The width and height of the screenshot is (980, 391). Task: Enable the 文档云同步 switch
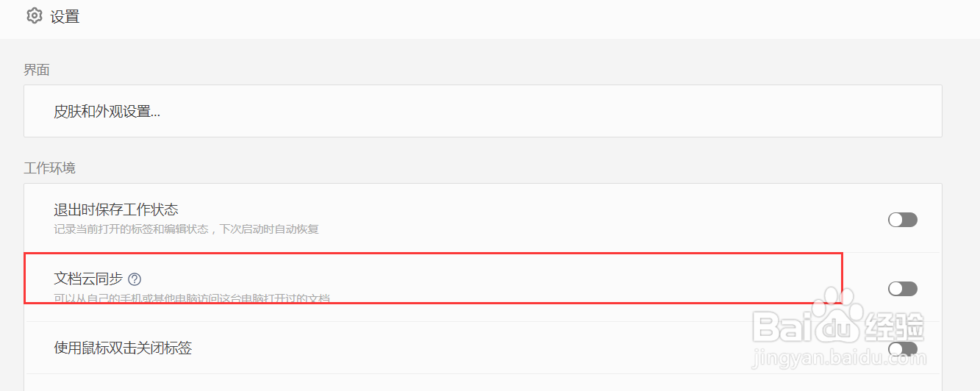tap(902, 289)
